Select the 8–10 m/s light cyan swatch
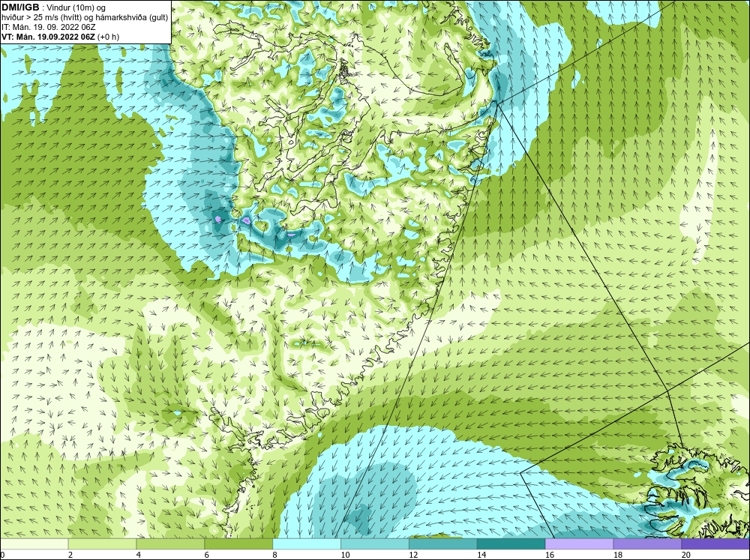Viewport: 750px width, 560px height. (x=307, y=544)
